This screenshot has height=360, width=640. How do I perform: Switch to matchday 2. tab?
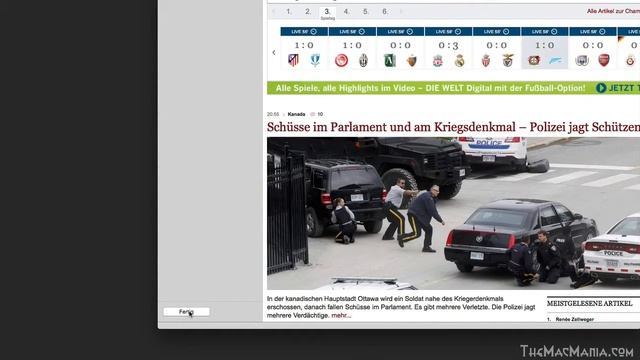[x=308, y=12]
